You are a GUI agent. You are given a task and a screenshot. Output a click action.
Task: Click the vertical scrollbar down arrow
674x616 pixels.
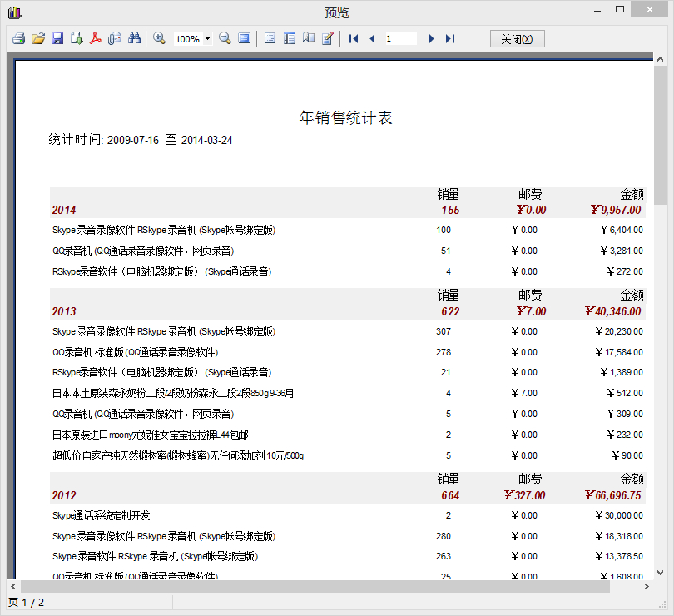point(660,572)
